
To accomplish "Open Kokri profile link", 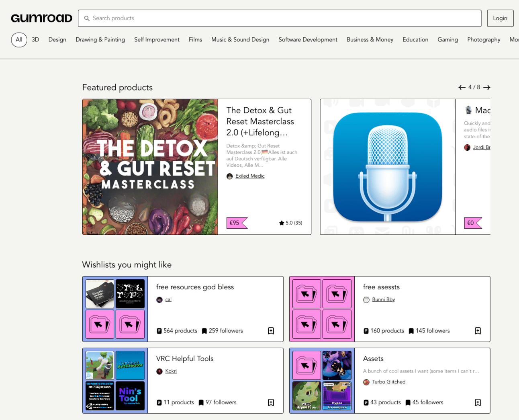I will click(171, 371).
